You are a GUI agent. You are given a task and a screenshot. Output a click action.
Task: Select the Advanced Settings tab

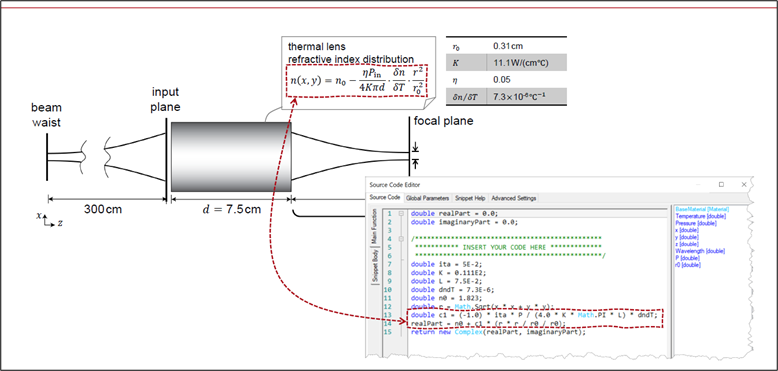click(514, 198)
